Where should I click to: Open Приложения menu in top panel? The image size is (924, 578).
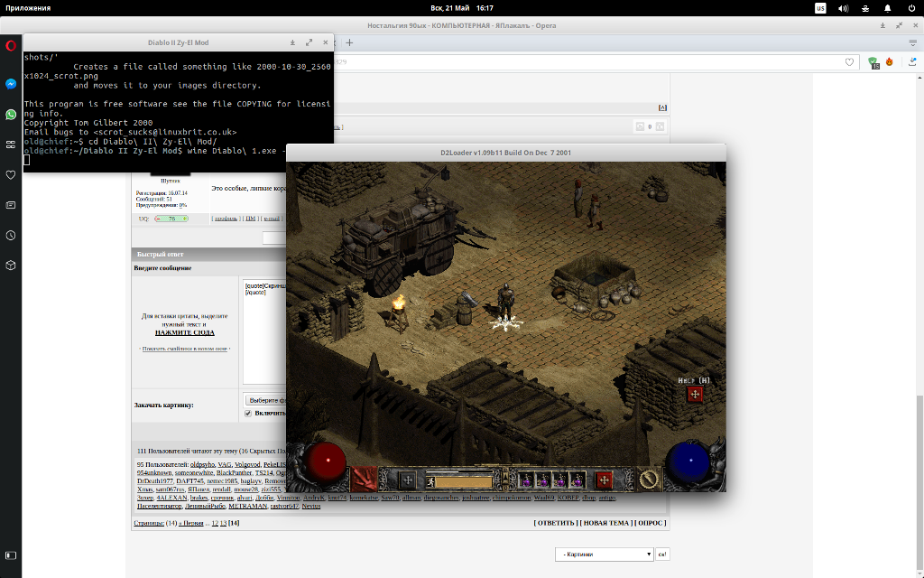pyautogui.click(x=28, y=8)
